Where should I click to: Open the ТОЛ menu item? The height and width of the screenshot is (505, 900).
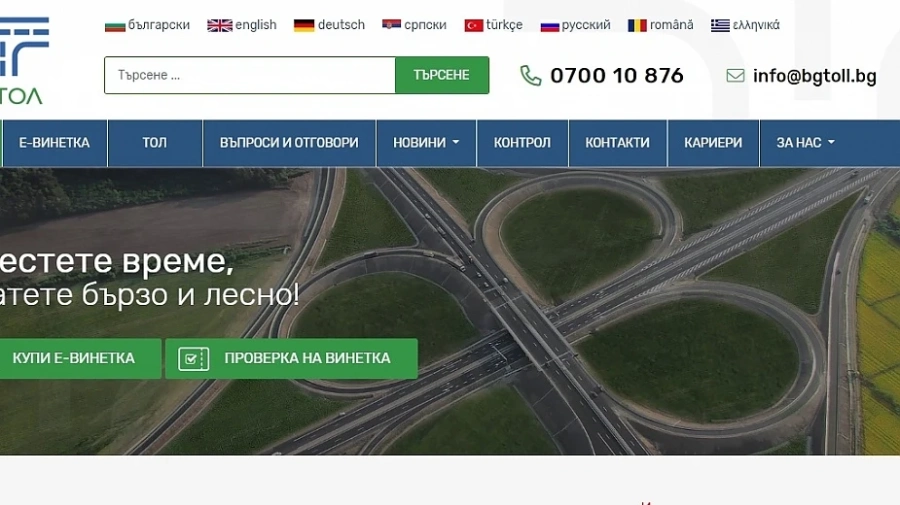pyautogui.click(x=155, y=143)
